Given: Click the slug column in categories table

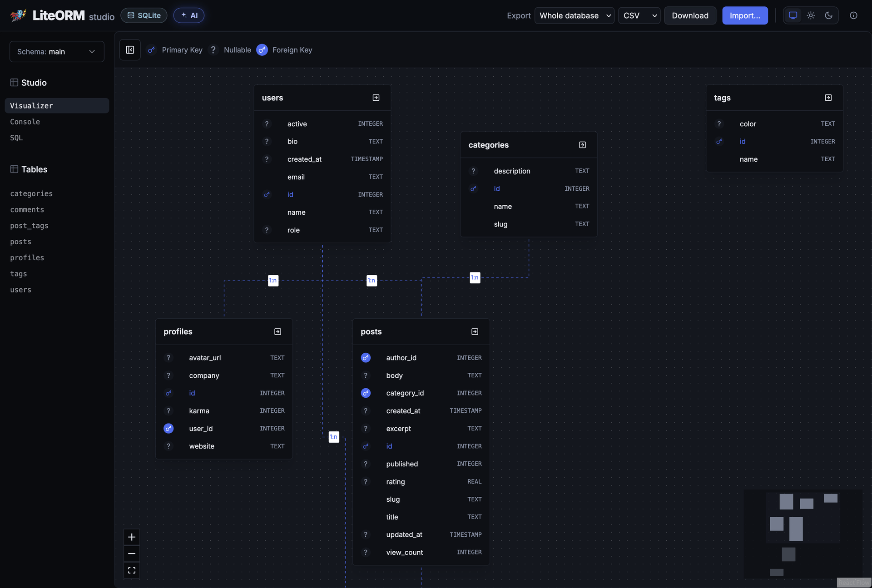Looking at the screenshot, I should point(529,224).
